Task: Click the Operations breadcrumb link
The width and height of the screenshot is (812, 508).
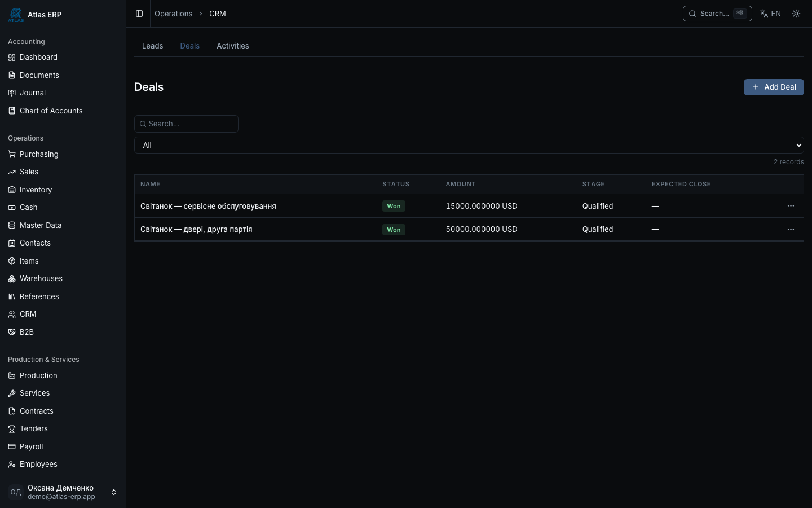Action: pos(173,14)
